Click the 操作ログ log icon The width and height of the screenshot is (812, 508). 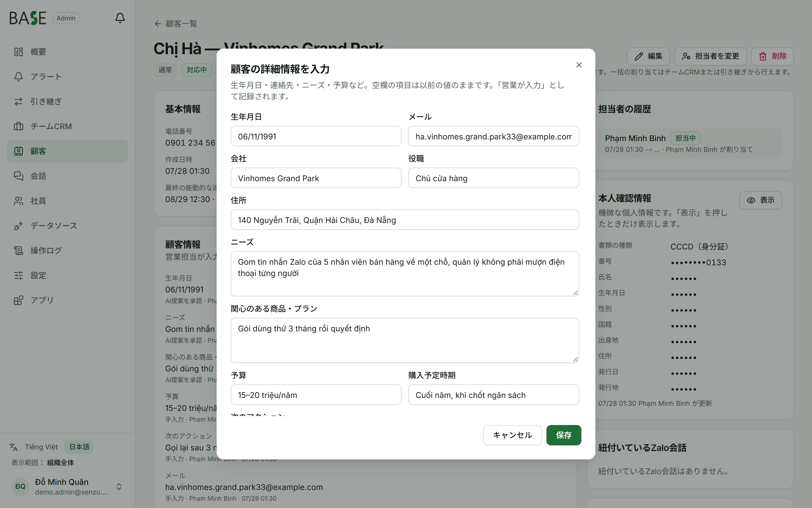18,251
